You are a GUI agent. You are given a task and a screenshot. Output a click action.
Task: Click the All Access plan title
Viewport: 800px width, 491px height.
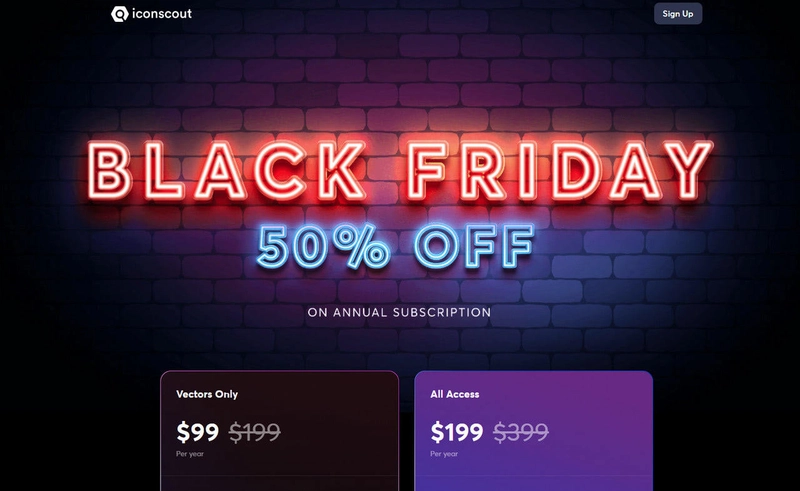coord(455,394)
